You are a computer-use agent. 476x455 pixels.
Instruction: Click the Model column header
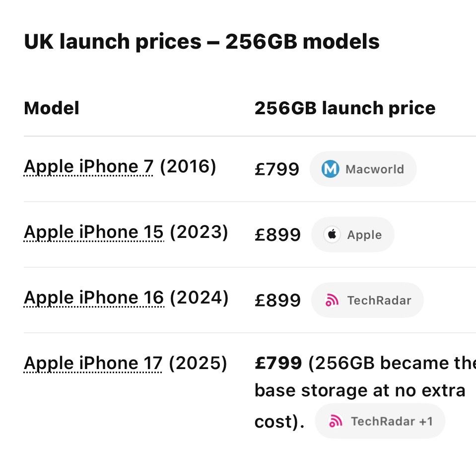click(x=52, y=108)
